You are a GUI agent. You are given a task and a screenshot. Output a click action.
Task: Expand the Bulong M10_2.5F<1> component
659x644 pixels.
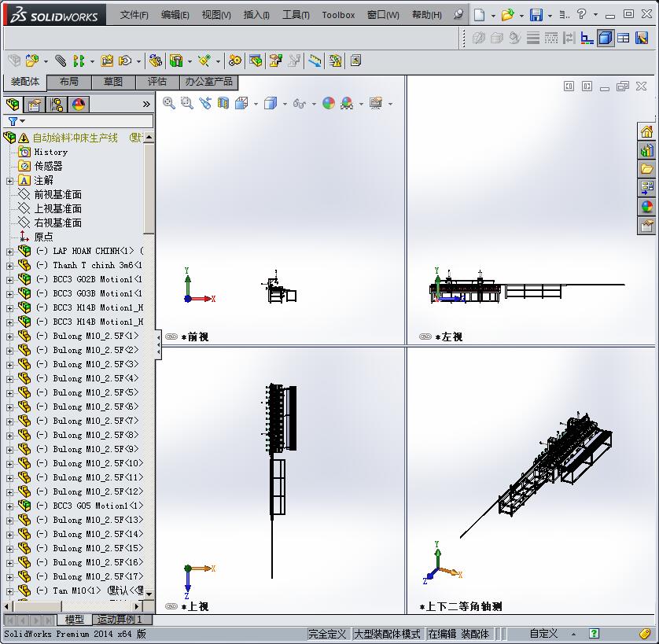tap(9, 337)
